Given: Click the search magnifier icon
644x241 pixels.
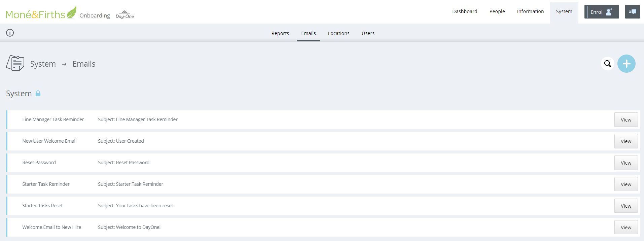Looking at the screenshot, I should 607,64.
